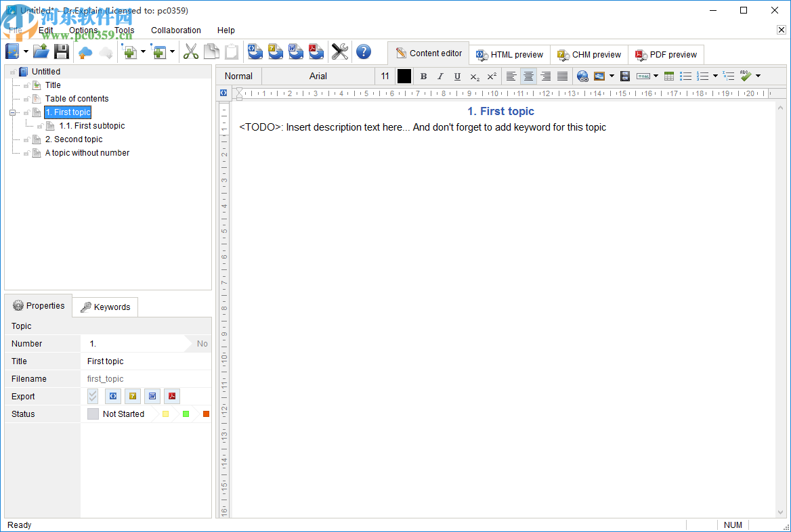Export to Word using the main toolbar icon
This screenshot has width=791, height=532.
(296, 52)
